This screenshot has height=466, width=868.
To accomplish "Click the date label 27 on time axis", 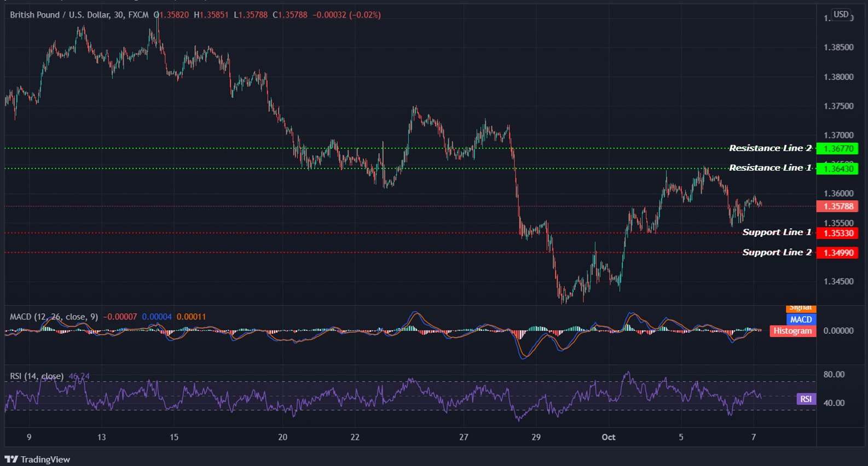I will click(x=464, y=437).
